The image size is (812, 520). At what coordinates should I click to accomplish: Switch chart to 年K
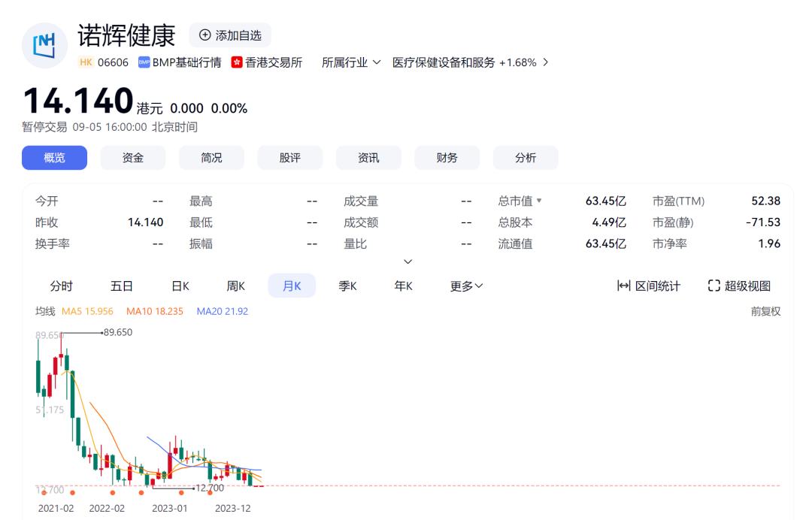[404, 286]
